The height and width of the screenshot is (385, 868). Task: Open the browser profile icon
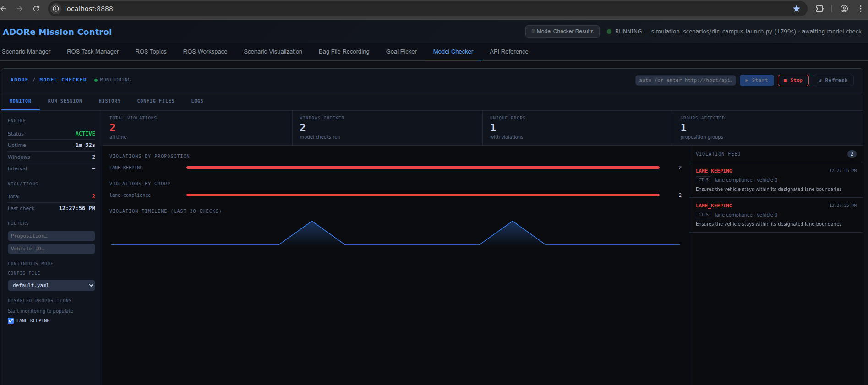(844, 9)
